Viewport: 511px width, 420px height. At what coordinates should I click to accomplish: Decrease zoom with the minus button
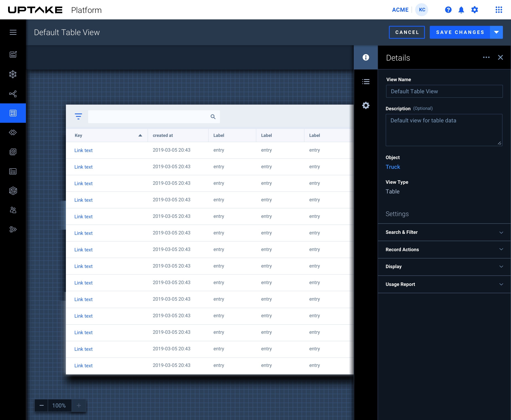[42, 405]
